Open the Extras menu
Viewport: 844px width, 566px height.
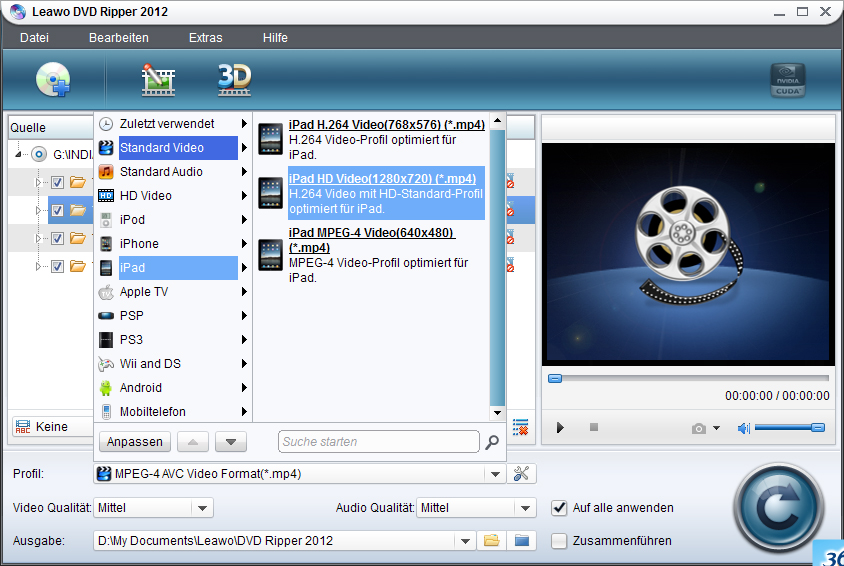point(205,38)
